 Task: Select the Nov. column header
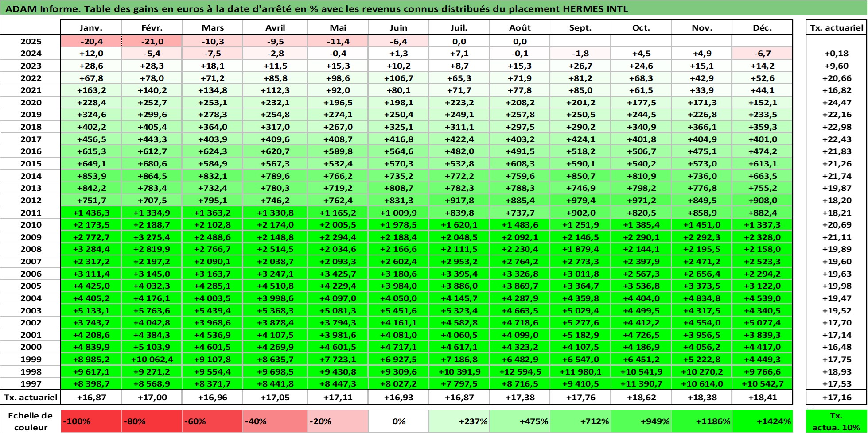click(702, 27)
